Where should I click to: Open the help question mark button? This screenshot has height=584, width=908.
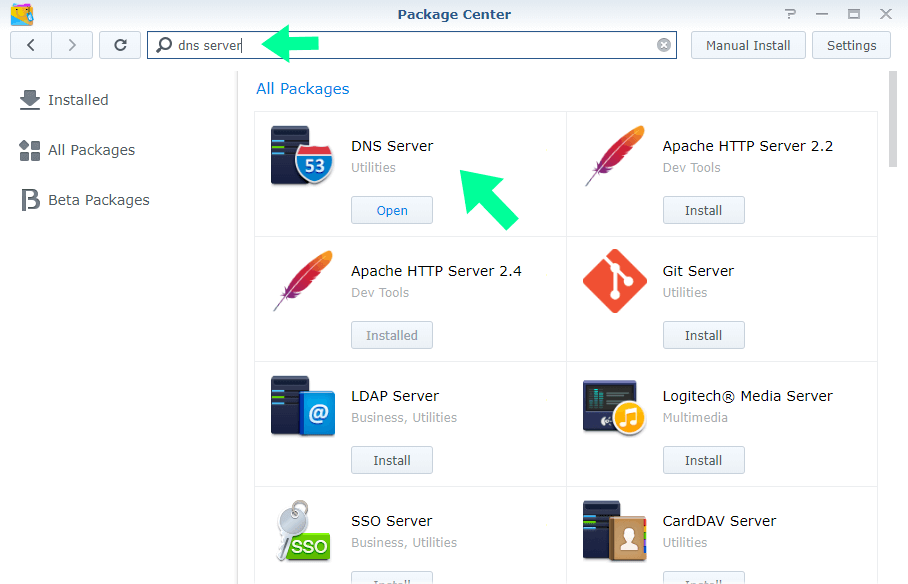point(790,14)
